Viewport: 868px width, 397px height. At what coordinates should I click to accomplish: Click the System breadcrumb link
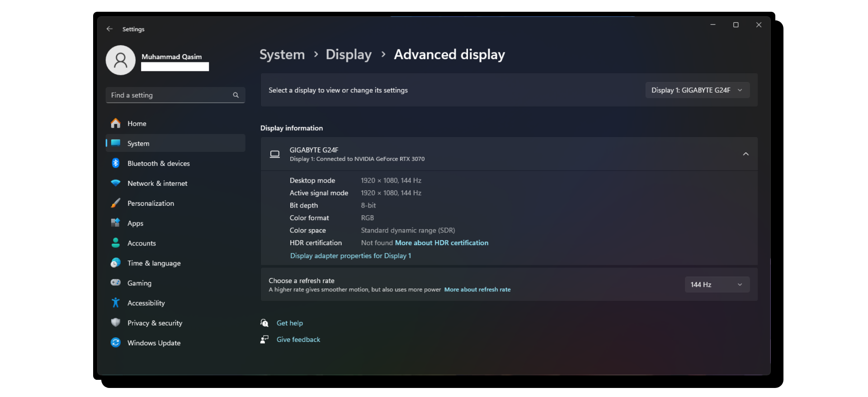[282, 55]
